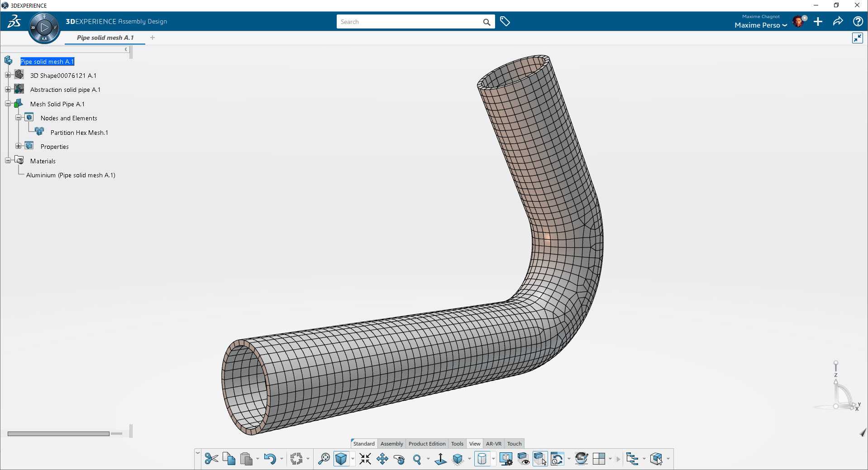Switch to the Tools tab
Viewport: 868px width, 470px height.
(x=457, y=444)
